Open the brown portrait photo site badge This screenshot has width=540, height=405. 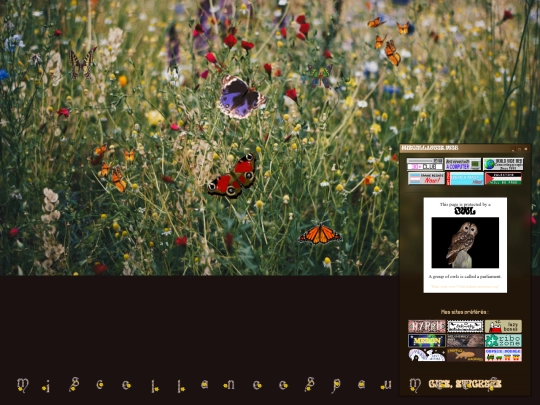click(x=465, y=341)
